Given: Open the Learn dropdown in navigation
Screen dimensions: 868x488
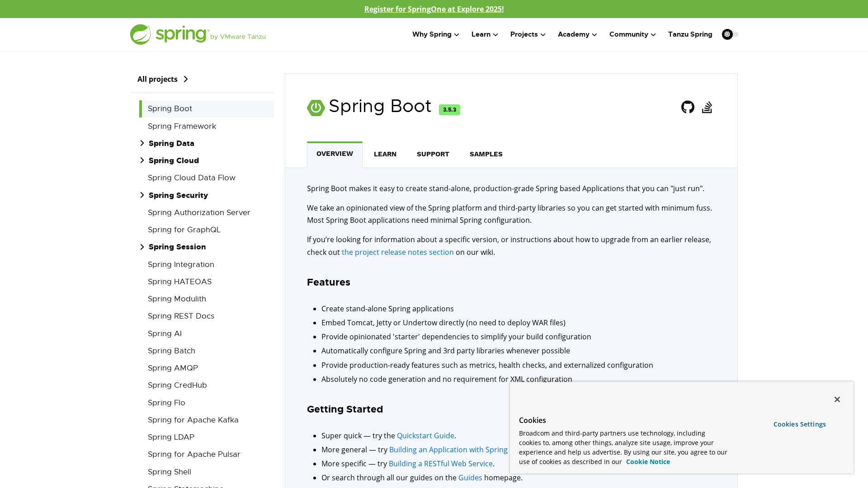Looking at the screenshot, I should (x=485, y=34).
